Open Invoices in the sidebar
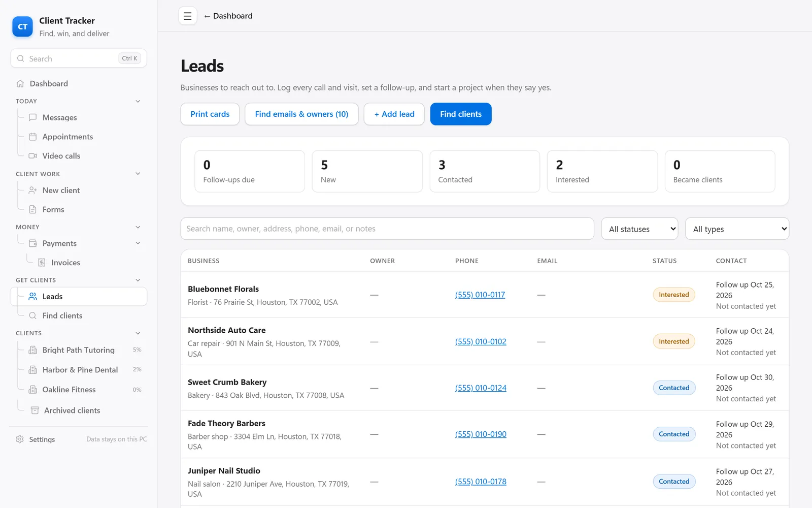The width and height of the screenshot is (812, 508). pyautogui.click(x=79, y=263)
